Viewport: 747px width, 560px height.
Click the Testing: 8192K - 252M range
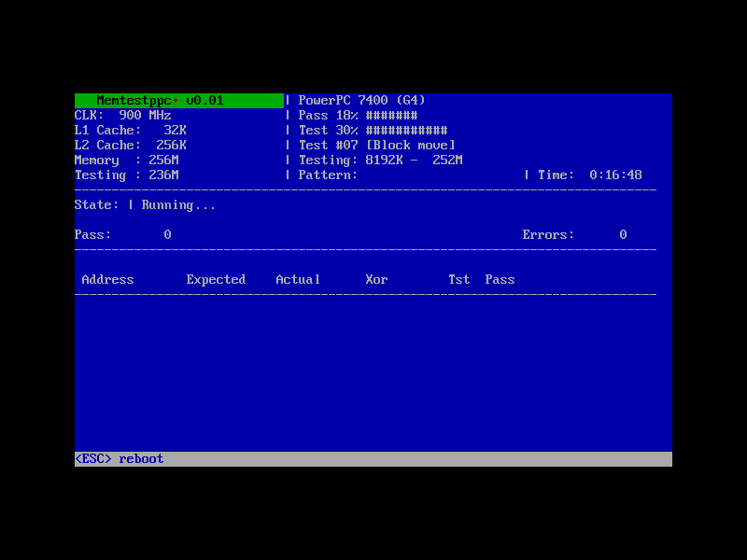381,160
